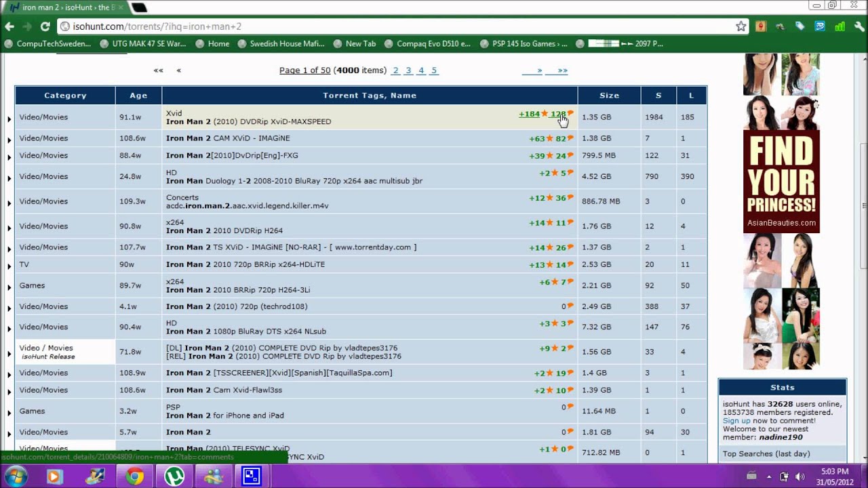Screen dimensions: 868x488
Task: Expand the Iron Man 2 DVDRip XviD-MAXSPEED row arrow
Action: pos(9,119)
